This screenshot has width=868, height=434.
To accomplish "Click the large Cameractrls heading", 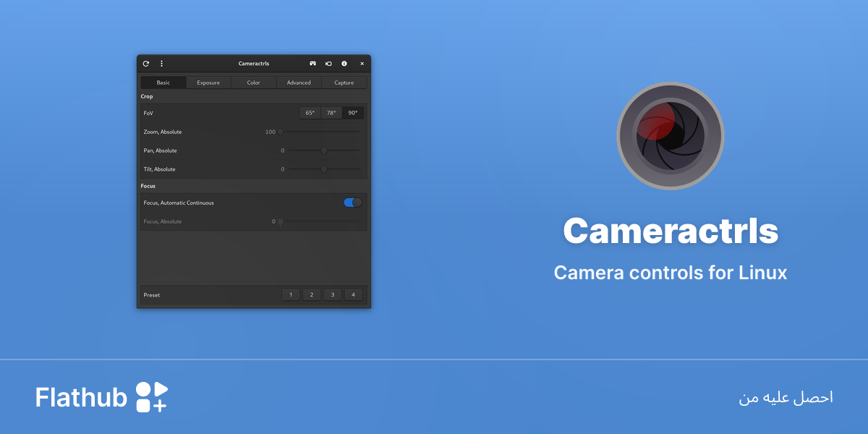I will (x=671, y=231).
